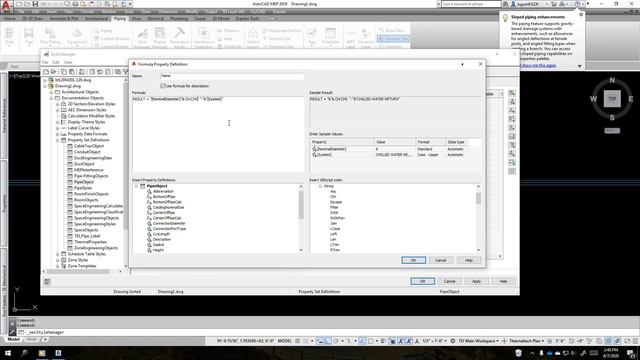Select TEI_Pipe_Label in the Style Manager tree
Screen dimensions: 640x360
[87, 236]
